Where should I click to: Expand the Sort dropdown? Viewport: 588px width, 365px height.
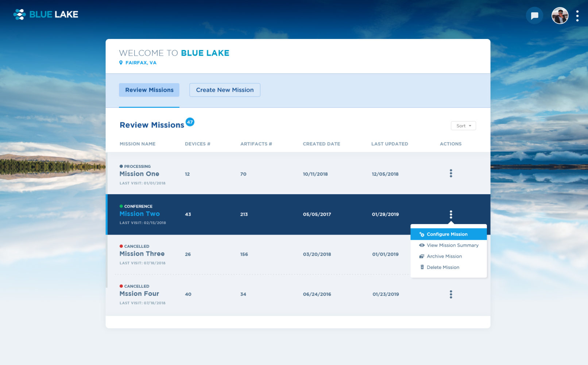point(463,126)
